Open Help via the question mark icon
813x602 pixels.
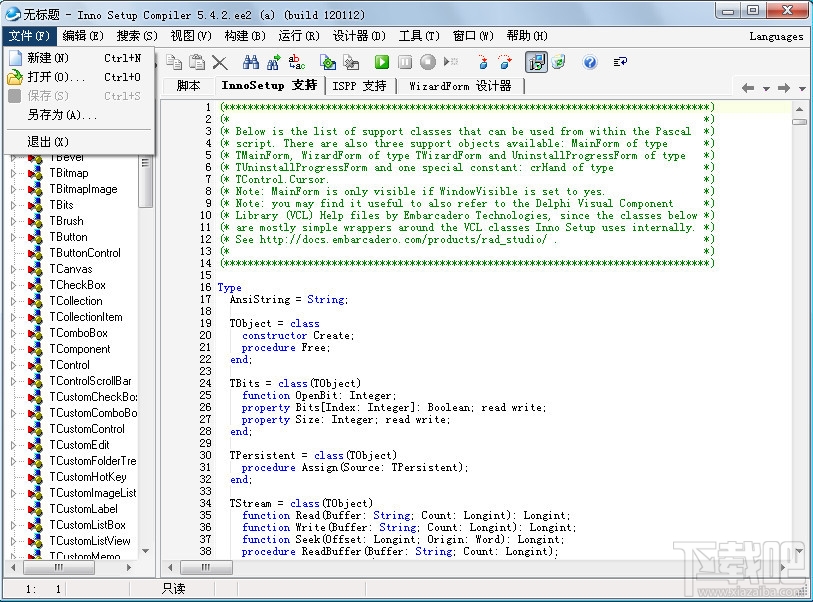tap(590, 61)
